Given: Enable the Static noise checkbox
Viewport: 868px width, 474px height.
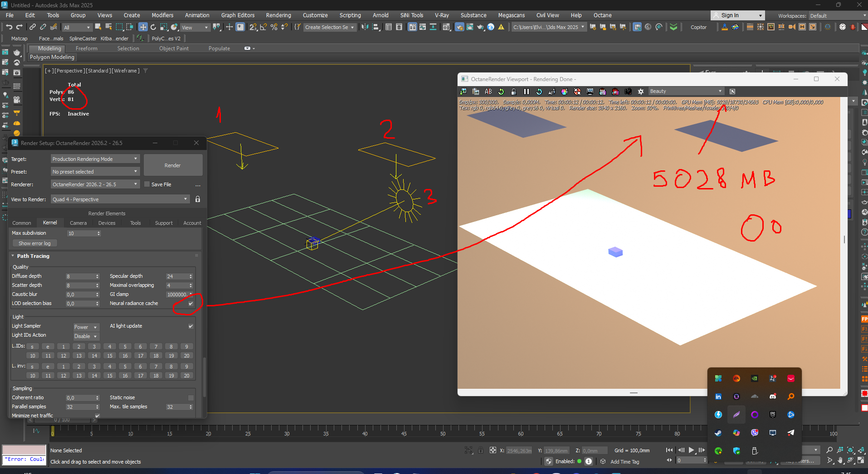Looking at the screenshot, I should click(191, 398).
